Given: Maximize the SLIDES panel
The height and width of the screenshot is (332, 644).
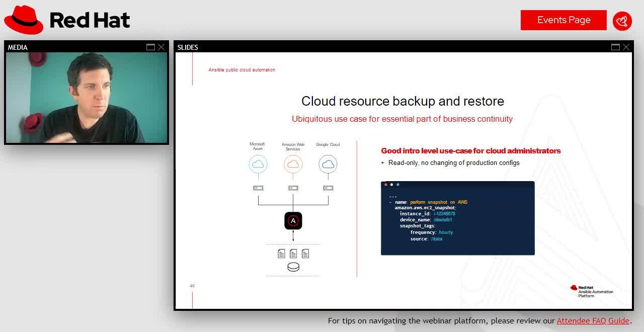Looking at the screenshot, I should [615, 47].
